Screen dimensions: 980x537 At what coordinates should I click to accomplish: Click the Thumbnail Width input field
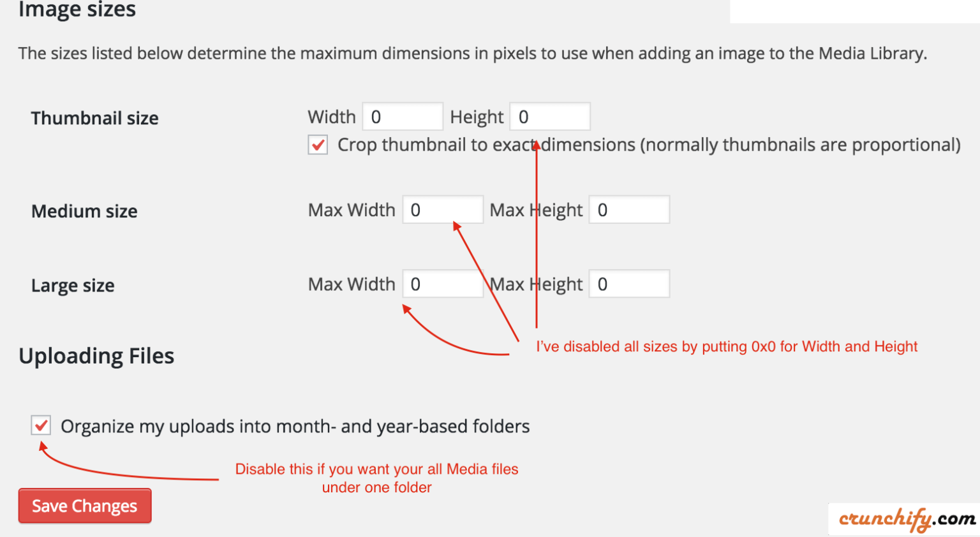pyautogui.click(x=402, y=116)
